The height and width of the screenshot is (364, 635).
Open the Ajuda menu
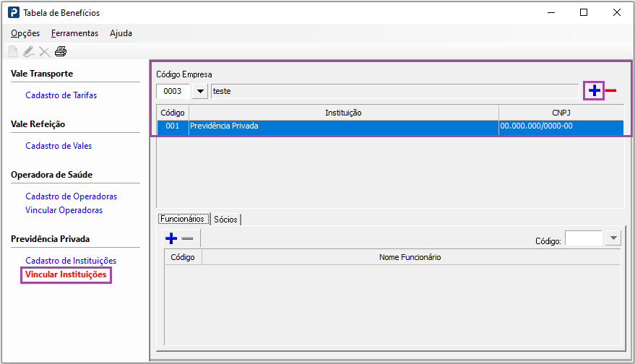(121, 33)
